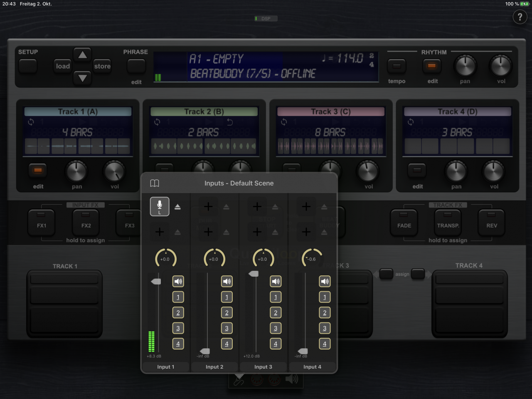Image resolution: width=532 pixels, height=399 pixels.
Task: Tap the FADE track effect button
Action: (404, 223)
